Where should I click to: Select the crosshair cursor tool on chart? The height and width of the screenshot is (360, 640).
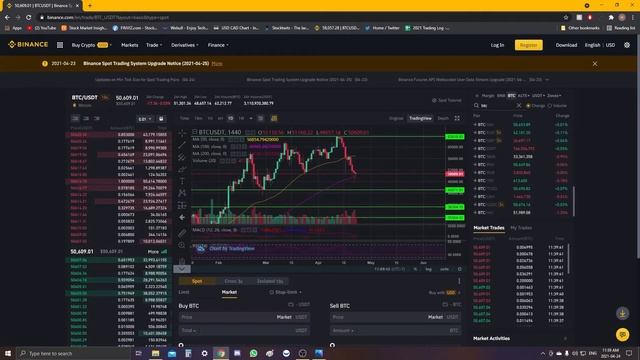[x=182, y=133]
